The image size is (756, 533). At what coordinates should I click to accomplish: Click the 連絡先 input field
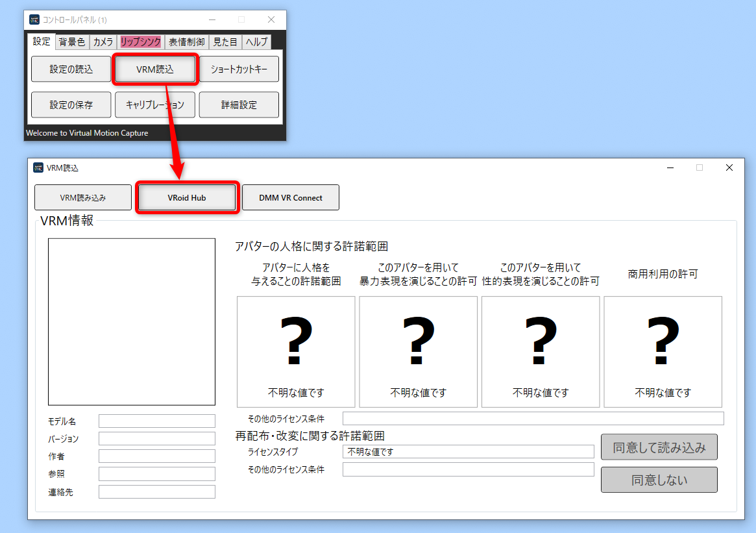pyautogui.click(x=156, y=491)
